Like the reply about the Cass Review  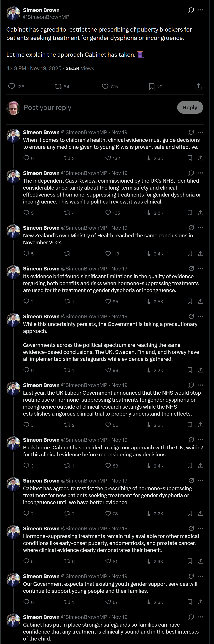(108, 213)
